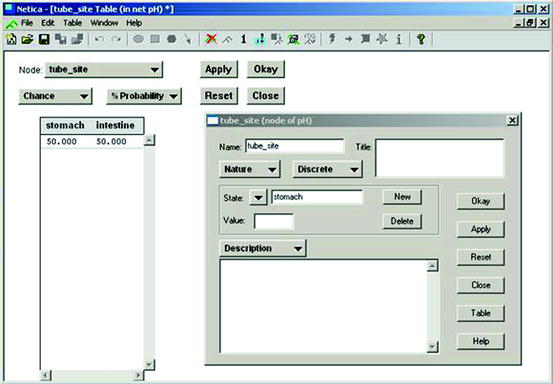Open the Table menu
The image size is (553, 384).
coord(73,23)
